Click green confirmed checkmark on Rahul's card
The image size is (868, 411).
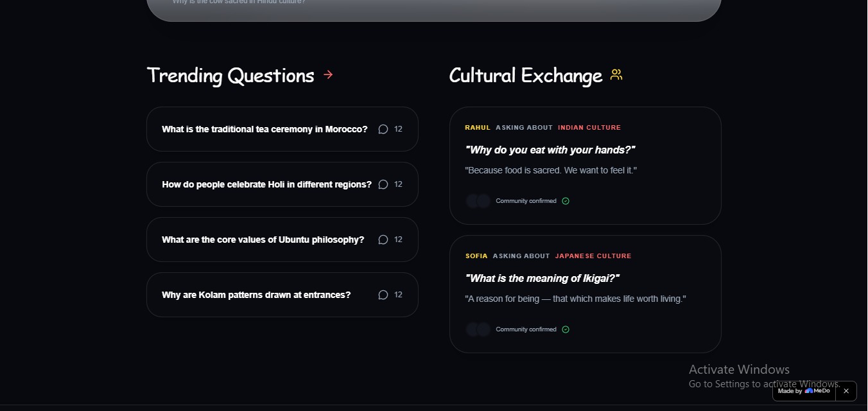566,201
